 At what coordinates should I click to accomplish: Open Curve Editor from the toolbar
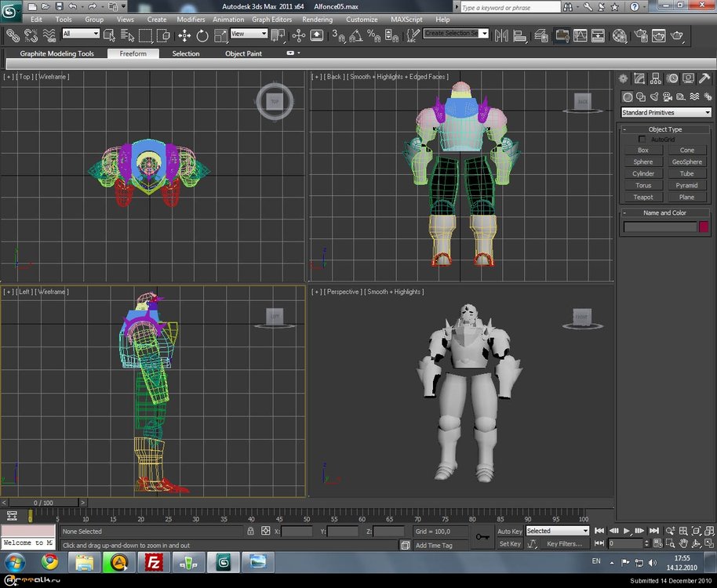[581, 35]
